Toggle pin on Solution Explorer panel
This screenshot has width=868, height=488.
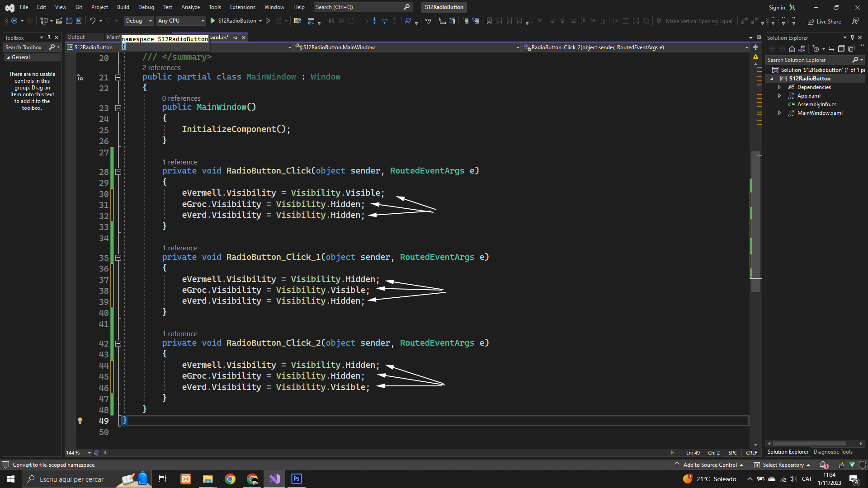click(x=852, y=38)
